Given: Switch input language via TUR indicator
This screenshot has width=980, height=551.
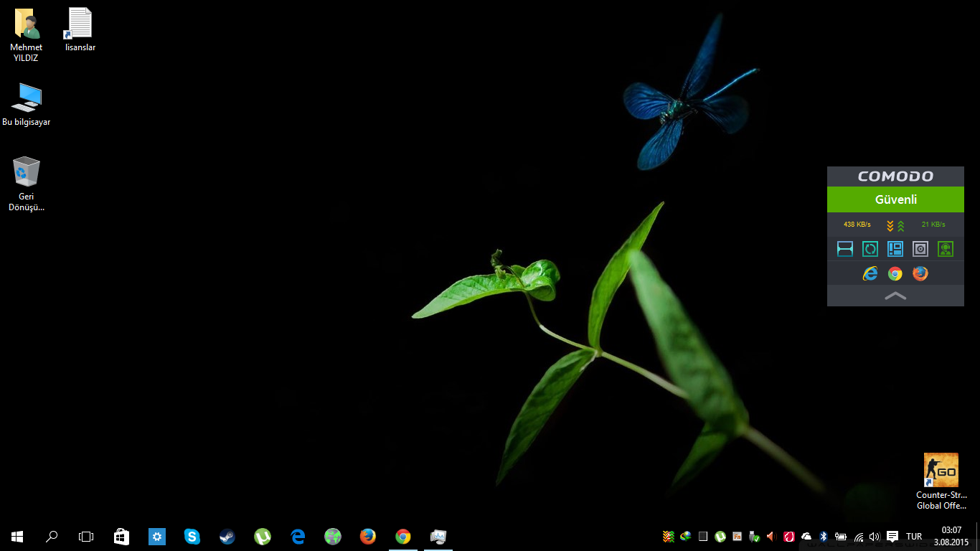Looking at the screenshot, I should (x=914, y=536).
